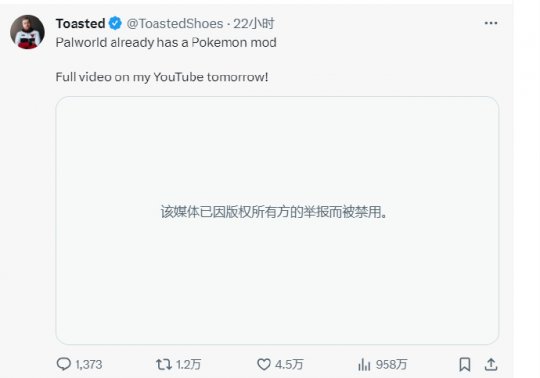The width and height of the screenshot is (540, 378).
Task: Open the view analytics bar chart icon
Action: click(x=364, y=364)
